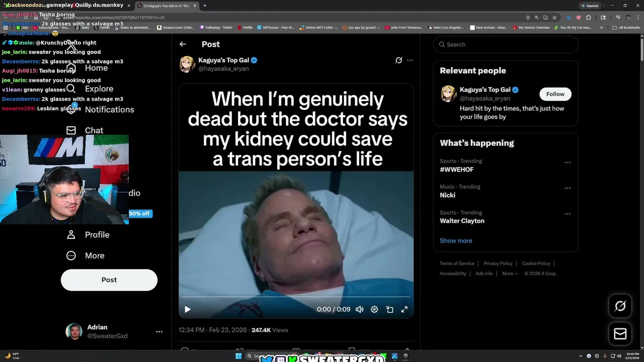The width and height of the screenshot is (644, 362).
Task: Open Profile in the X sidebar
Action: pos(97,235)
